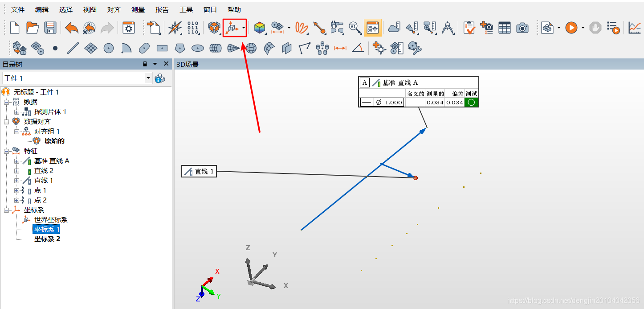Expand the 点 2 tree node
Viewport: 644px width, 309px height.
tap(16, 200)
